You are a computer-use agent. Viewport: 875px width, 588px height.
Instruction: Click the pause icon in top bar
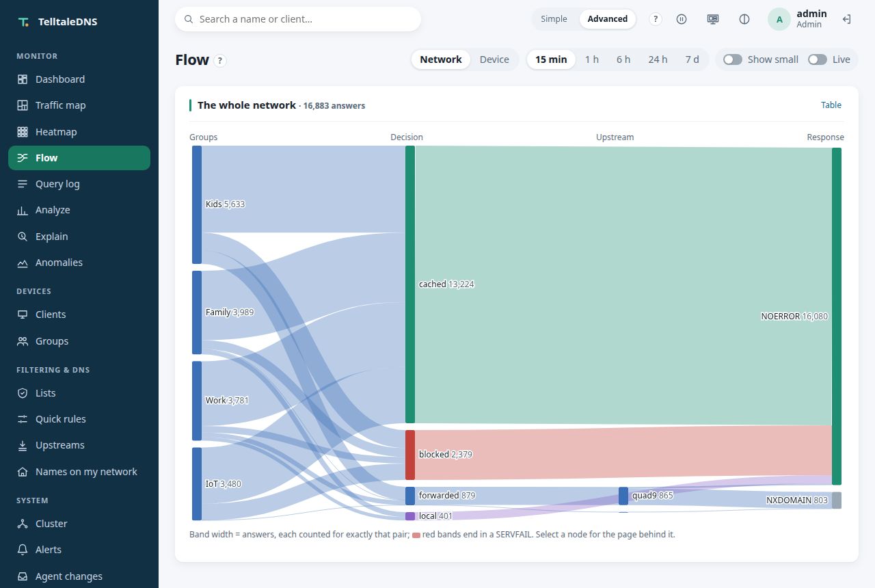coord(682,19)
